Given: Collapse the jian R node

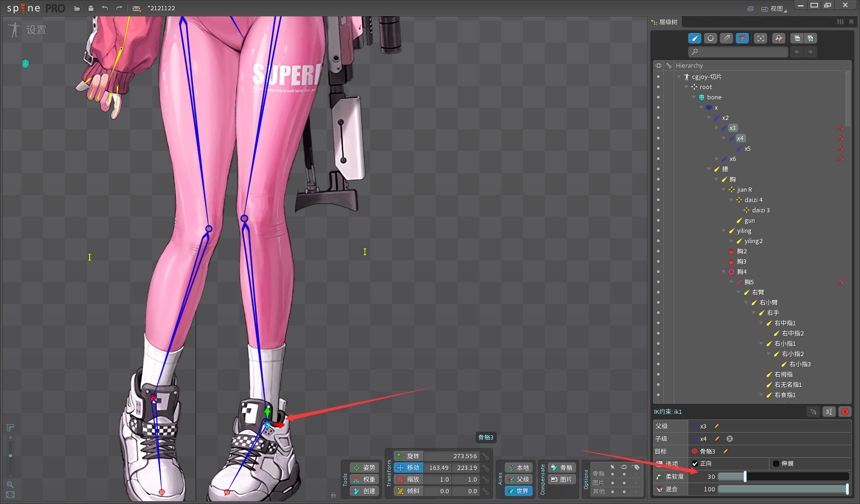Looking at the screenshot, I should 724,189.
